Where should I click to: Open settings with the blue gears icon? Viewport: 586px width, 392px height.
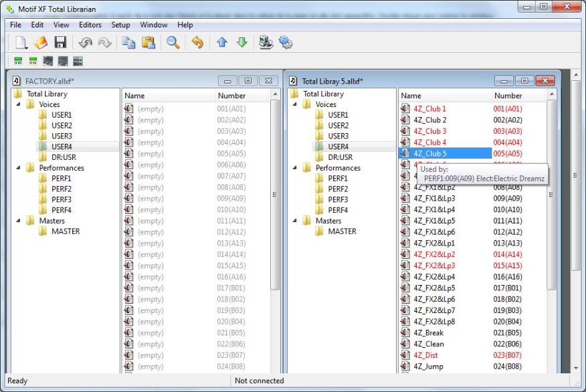click(286, 42)
